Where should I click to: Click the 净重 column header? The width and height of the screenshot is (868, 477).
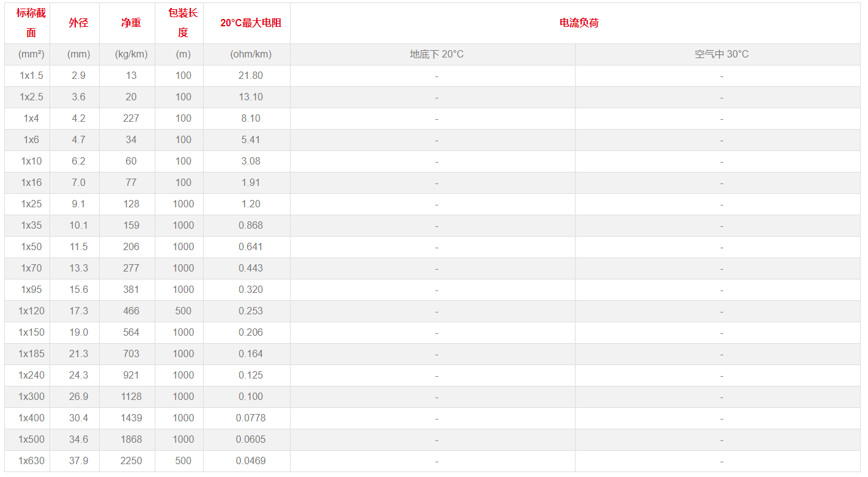point(131,23)
